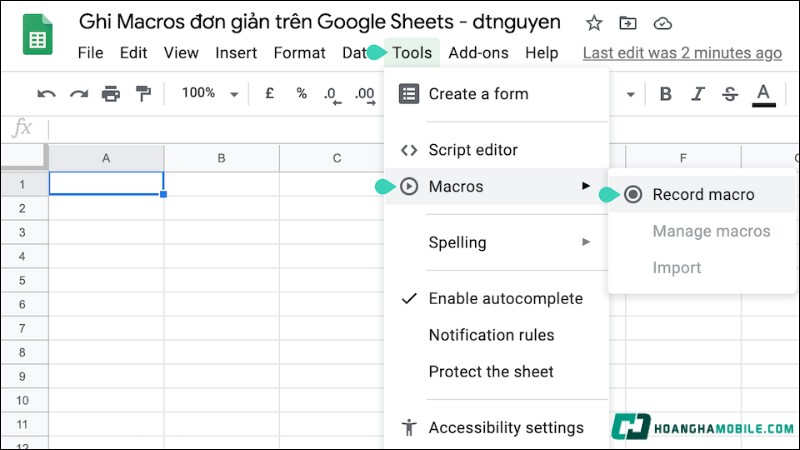The height and width of the screenshot is (450, 800).
Task: Star this spreadsheet document
Action: [594, 23]
